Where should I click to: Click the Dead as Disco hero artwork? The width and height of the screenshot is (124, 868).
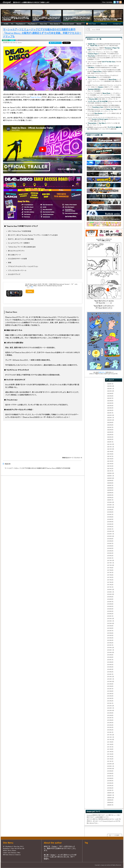43,69
